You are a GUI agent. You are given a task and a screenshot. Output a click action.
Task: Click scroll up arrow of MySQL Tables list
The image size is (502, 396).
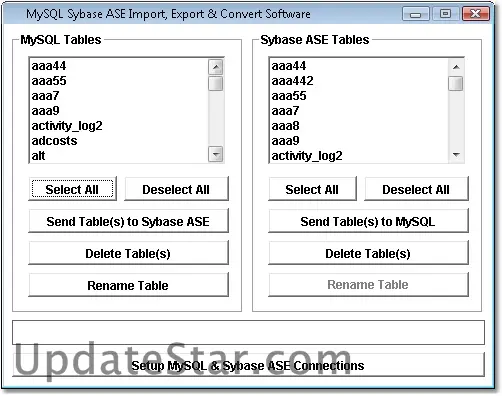(x=216, y=67)
